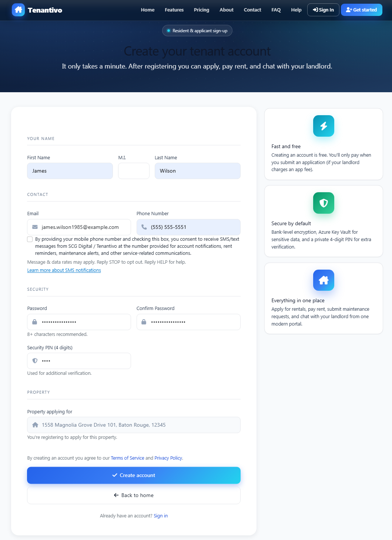392x540 pixels.
Task: Click the phone handset icon in Phone field
Action: (144, 227)
